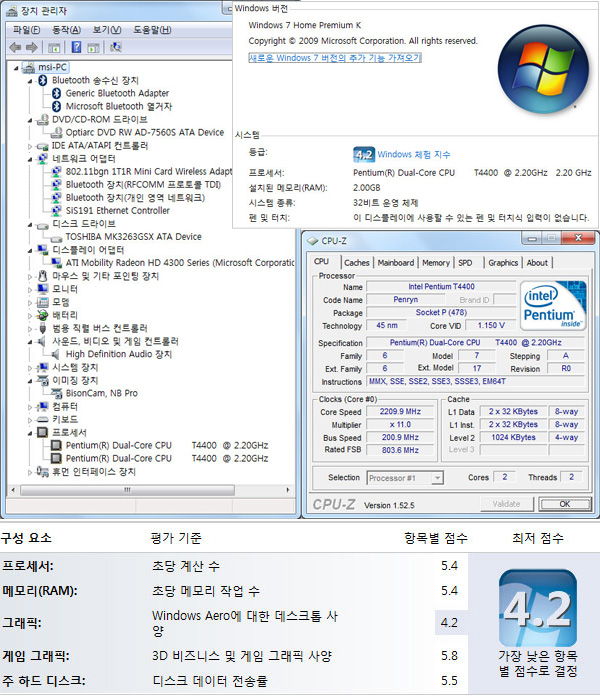Expand the 휴먼 인터페이스 장치 node
The width and height of the screenshot is (600, 698).
pos(30,472)
